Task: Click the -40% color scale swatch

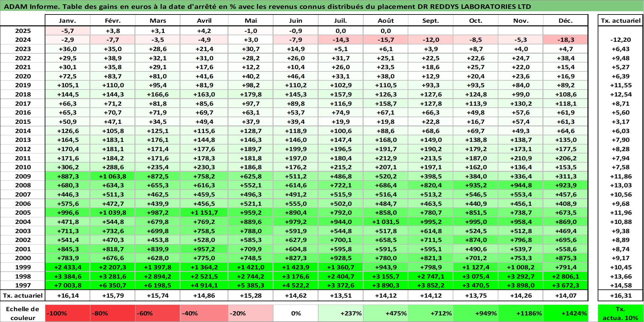Action: [x=204, y=313]
